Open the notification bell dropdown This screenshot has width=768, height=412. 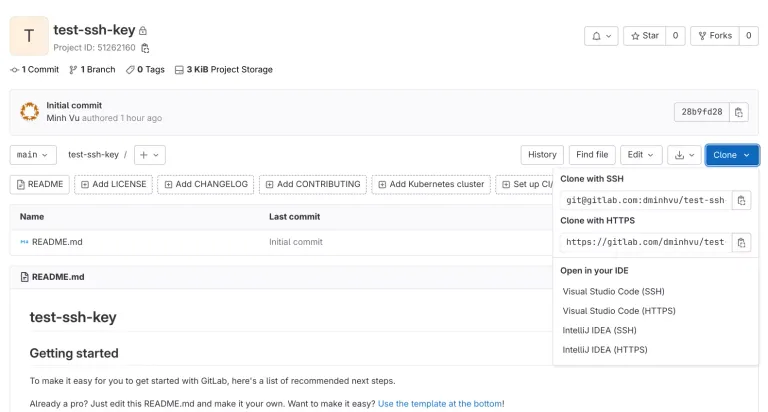[x=601, y=36]
